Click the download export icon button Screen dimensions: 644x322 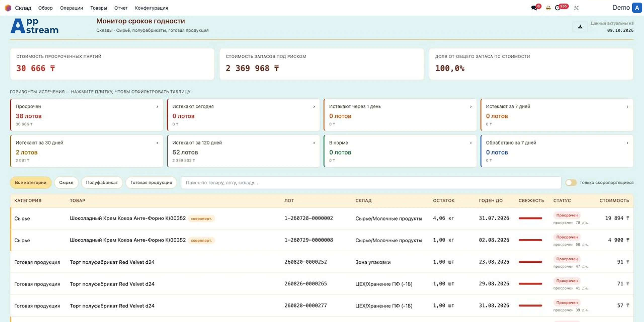pyautogui.click(x=580, y=27)
